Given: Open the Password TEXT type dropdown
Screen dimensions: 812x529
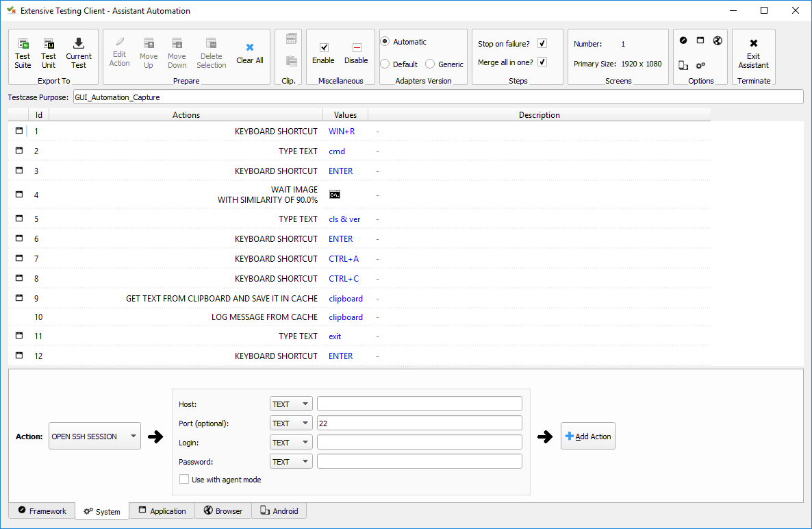Looking at the screenshot, I should pyautogui.click(x=291, y=462).
